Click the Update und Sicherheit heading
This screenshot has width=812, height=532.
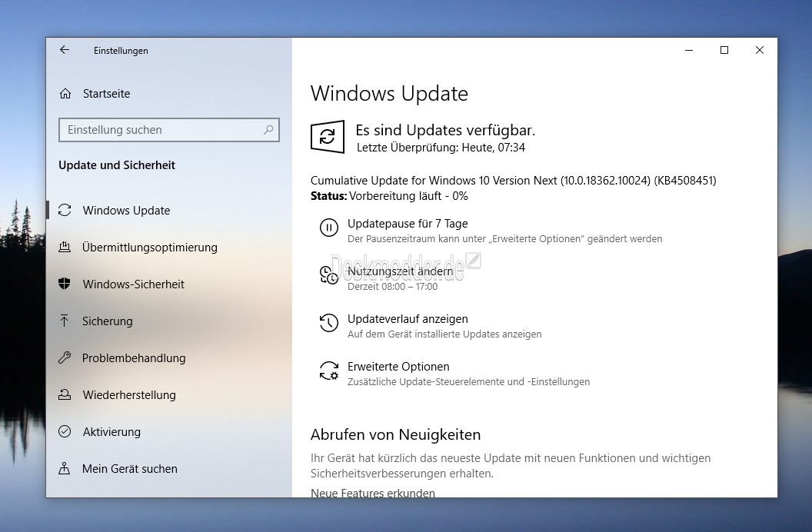click(117, 165)
